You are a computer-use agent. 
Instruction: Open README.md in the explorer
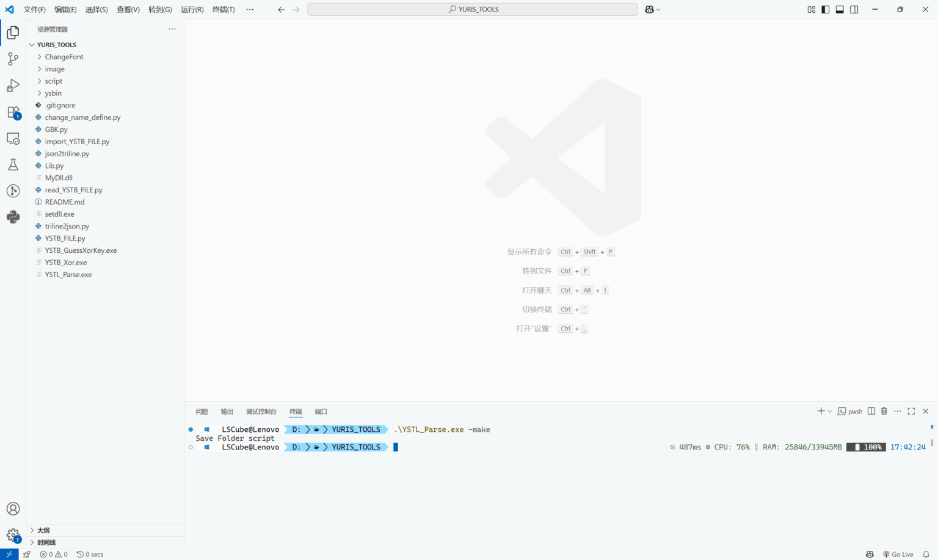(64, 202)
